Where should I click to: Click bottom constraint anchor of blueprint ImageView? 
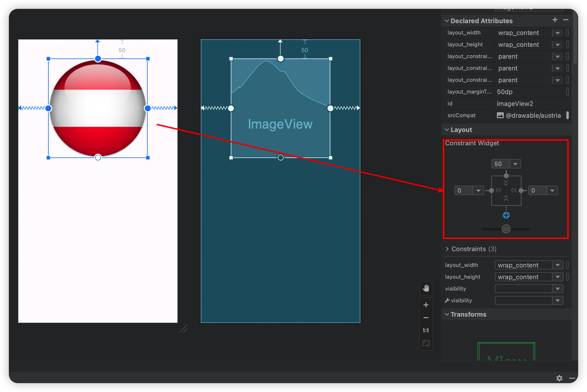280,158
